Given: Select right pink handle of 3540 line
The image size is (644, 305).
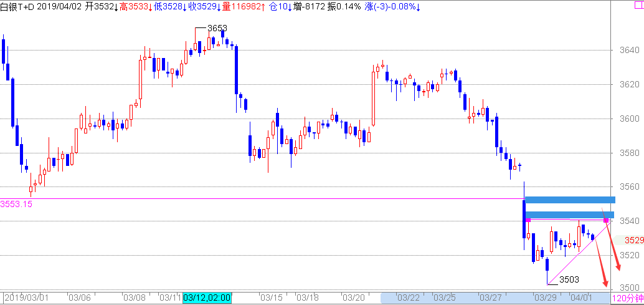Looking at the screenshot, I should pyautogui.click(x=606, y=221).
